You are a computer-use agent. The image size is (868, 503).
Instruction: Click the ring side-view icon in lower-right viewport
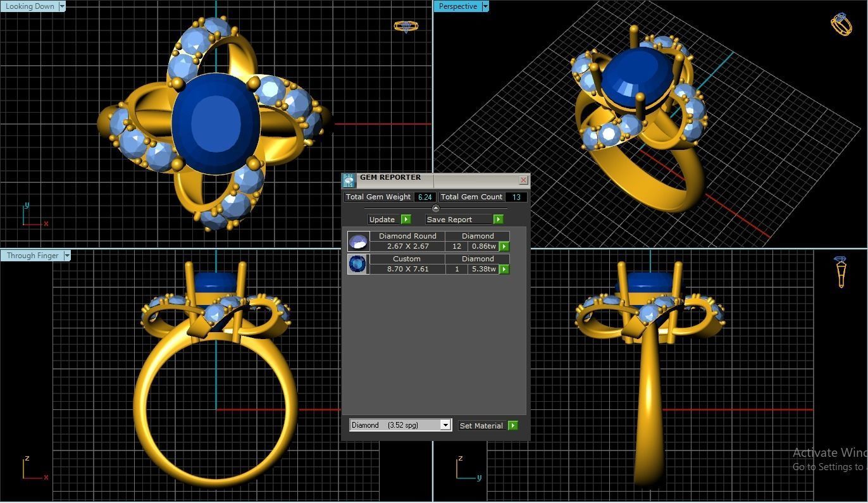coord(841,271)
